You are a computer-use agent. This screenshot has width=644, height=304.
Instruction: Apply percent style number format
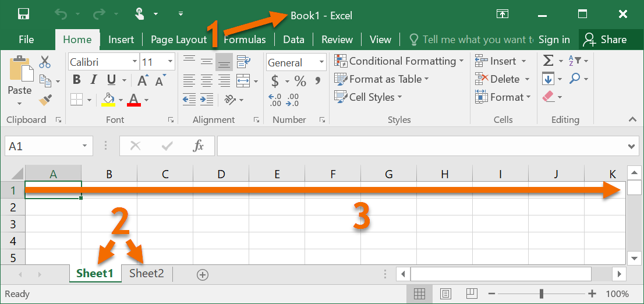[300, 81]
